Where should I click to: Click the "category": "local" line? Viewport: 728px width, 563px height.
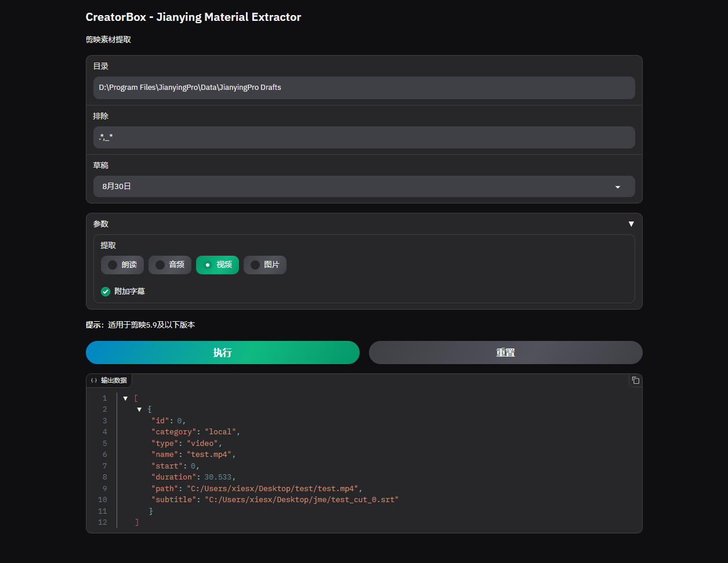[195, 432]
